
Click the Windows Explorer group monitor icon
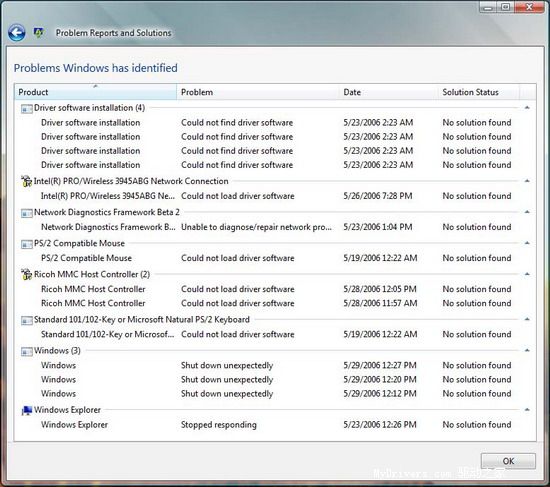27,410
